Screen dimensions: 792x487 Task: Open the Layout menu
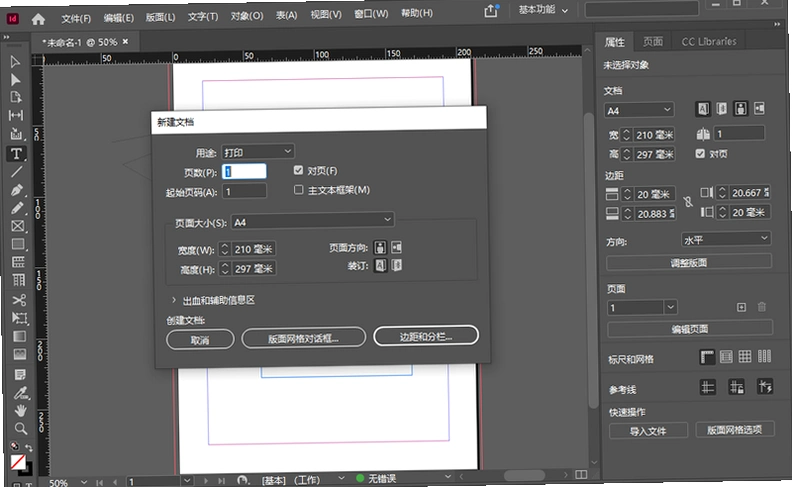pyautogui.click(x=160, y=18)
